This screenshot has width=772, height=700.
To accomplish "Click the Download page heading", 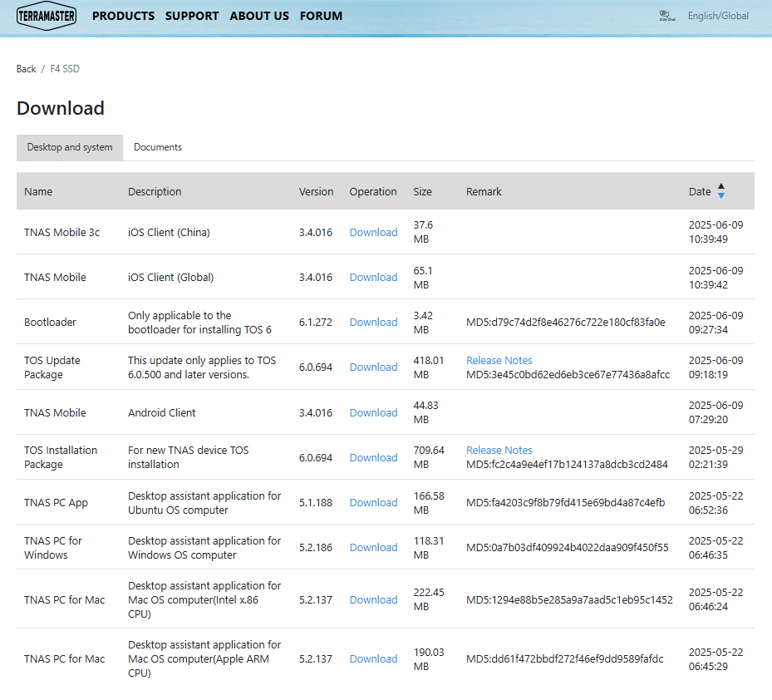I will click(x=61, y=108).
